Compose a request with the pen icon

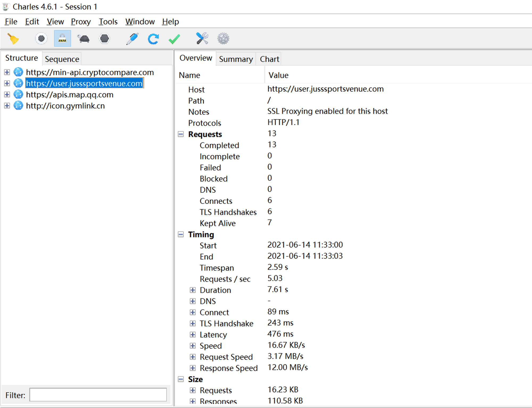click(132, 39)
